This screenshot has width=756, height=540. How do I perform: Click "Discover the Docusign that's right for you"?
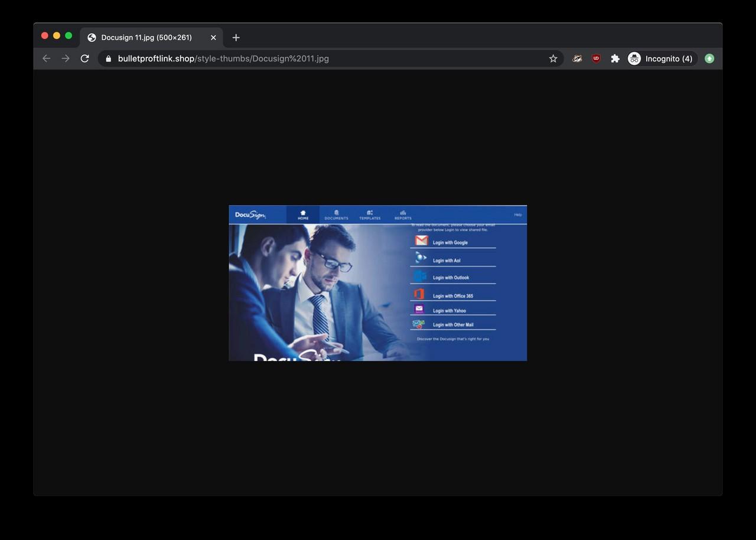[453, 339]
